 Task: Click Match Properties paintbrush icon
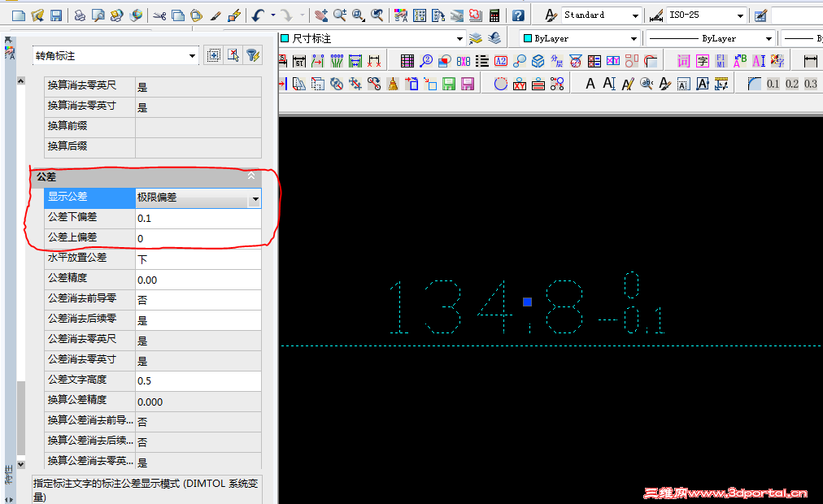[x=216, y=15]
